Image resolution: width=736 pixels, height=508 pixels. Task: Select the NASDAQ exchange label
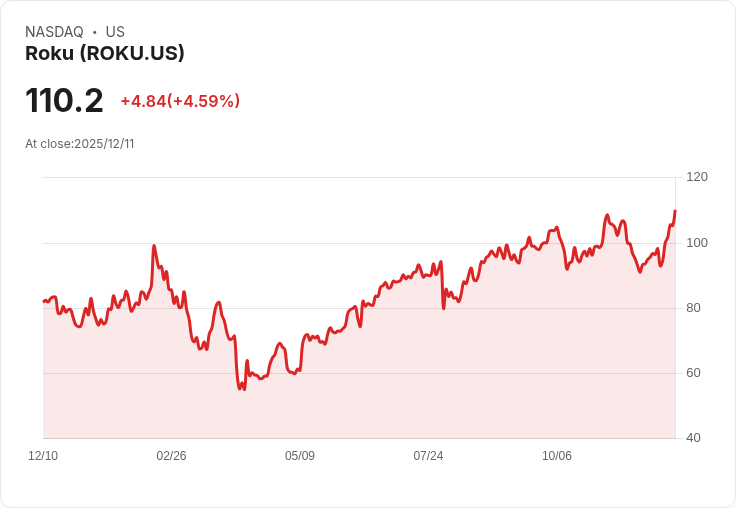(x=54, y=32)
